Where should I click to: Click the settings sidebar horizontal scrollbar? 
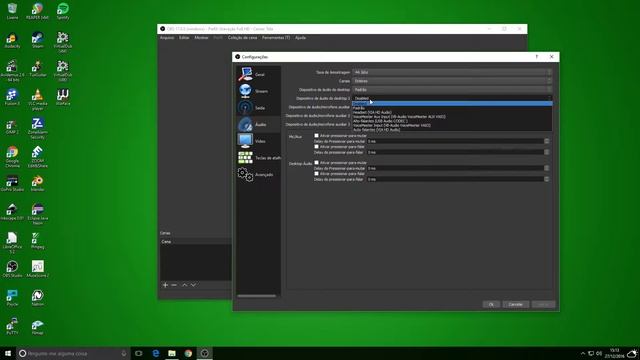(256, 296)
